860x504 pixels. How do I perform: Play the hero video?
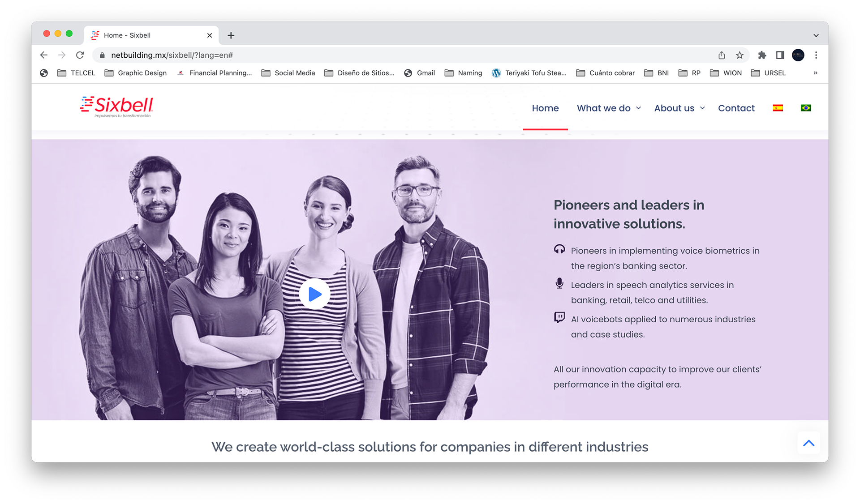(x=314, y=294)
